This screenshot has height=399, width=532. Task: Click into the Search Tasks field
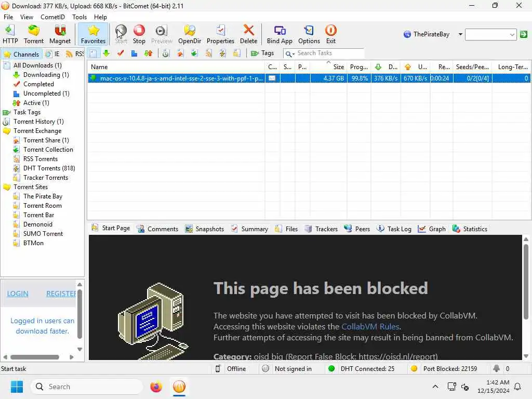point(329,54)
